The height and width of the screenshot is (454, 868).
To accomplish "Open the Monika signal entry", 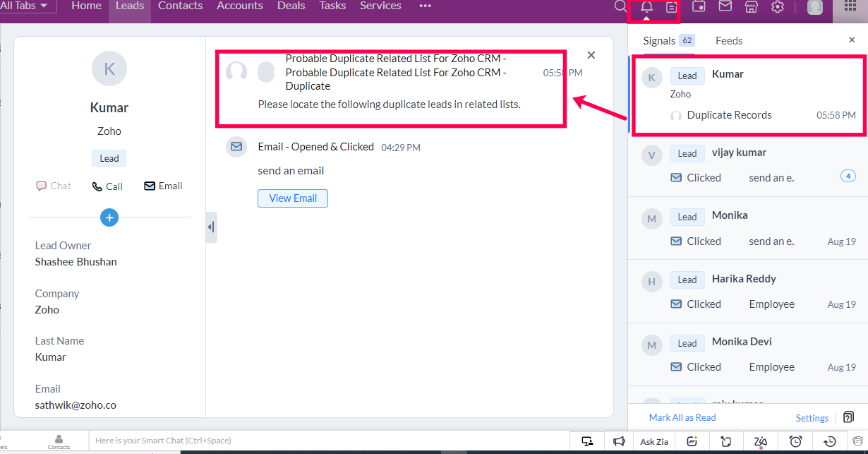I will [748, 228].
